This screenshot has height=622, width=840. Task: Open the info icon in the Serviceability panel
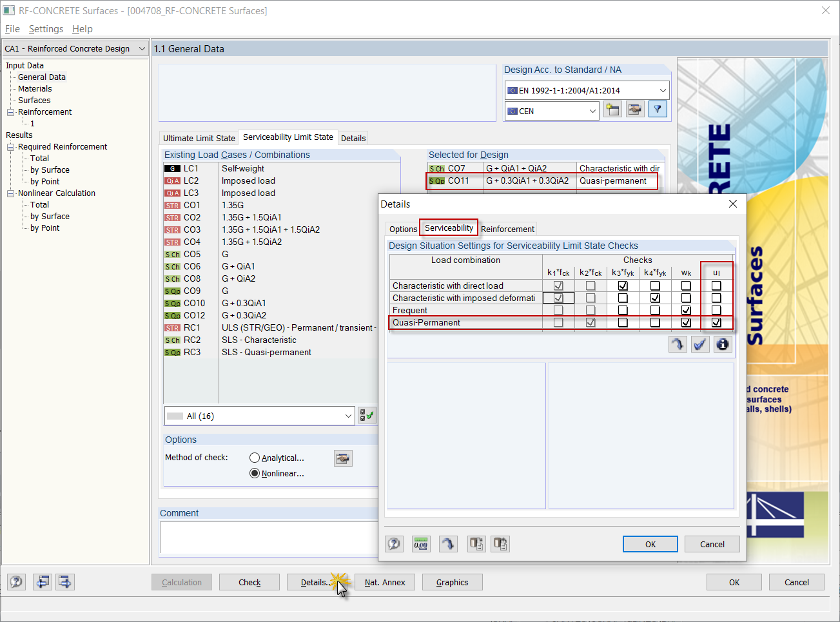tap(722, 344)
